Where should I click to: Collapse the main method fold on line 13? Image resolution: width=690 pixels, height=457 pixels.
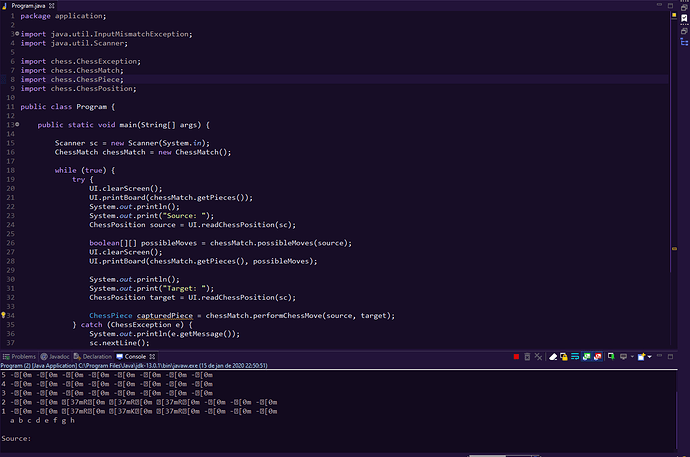pyautogui.click(x=17, y=124)
